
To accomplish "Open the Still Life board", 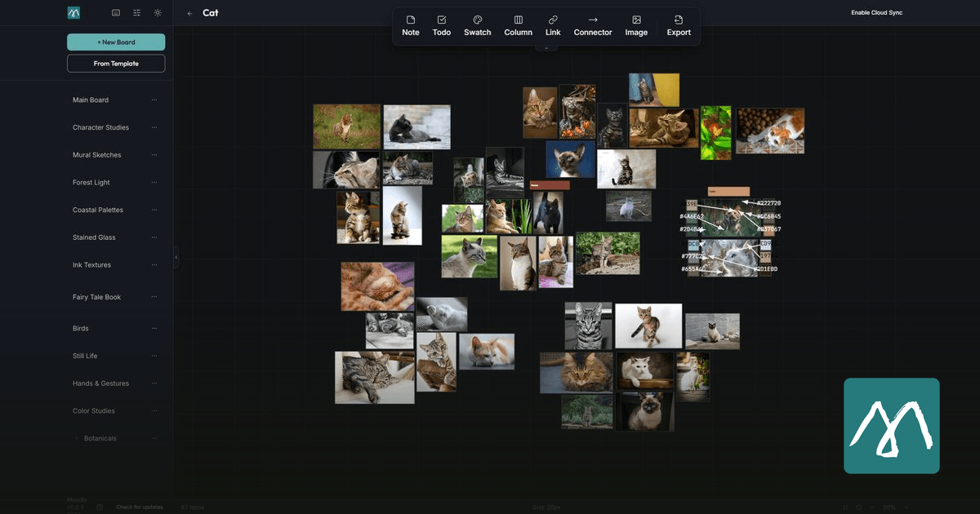I will pyautogui.click(x=85, y=356).
